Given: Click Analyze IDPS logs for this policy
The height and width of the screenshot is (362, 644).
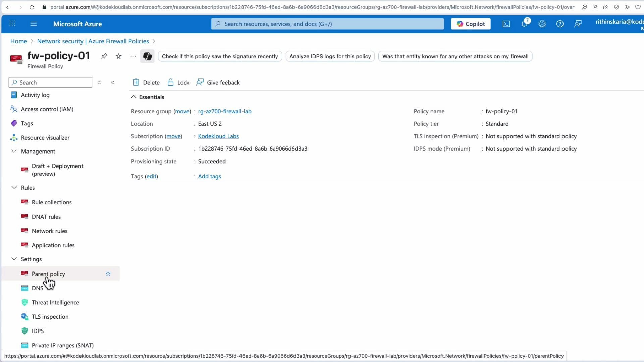Looking at the screenshot, I should tap(330, 56).
